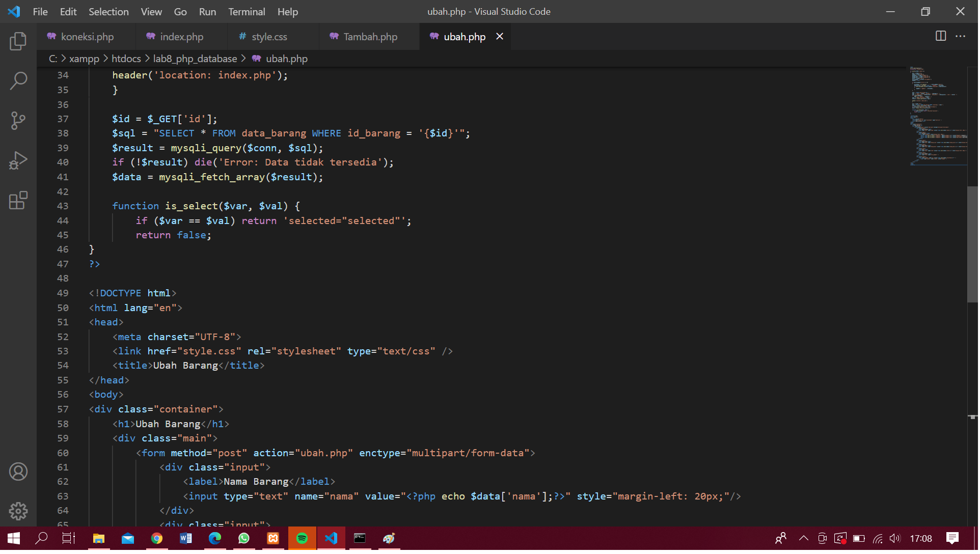Switch to the index.php tab
This screenshot has width=980, height=554.
[x=181, y=37]
